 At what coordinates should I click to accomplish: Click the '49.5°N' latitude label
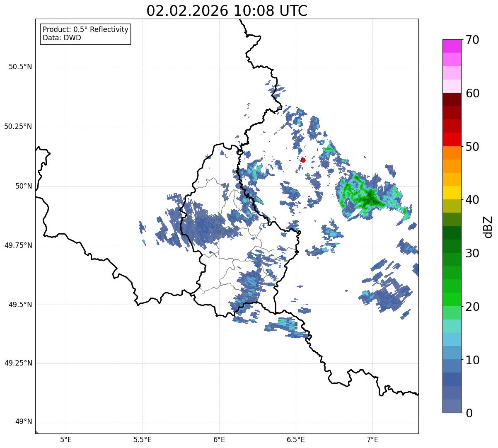click(20, 305)
